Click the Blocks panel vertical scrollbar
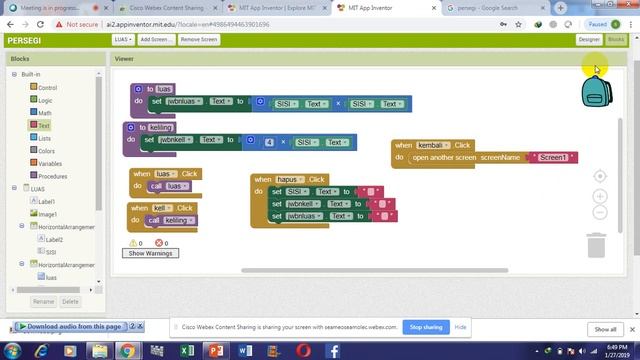This screenshot has width=640, height=360. pos(98,143)
